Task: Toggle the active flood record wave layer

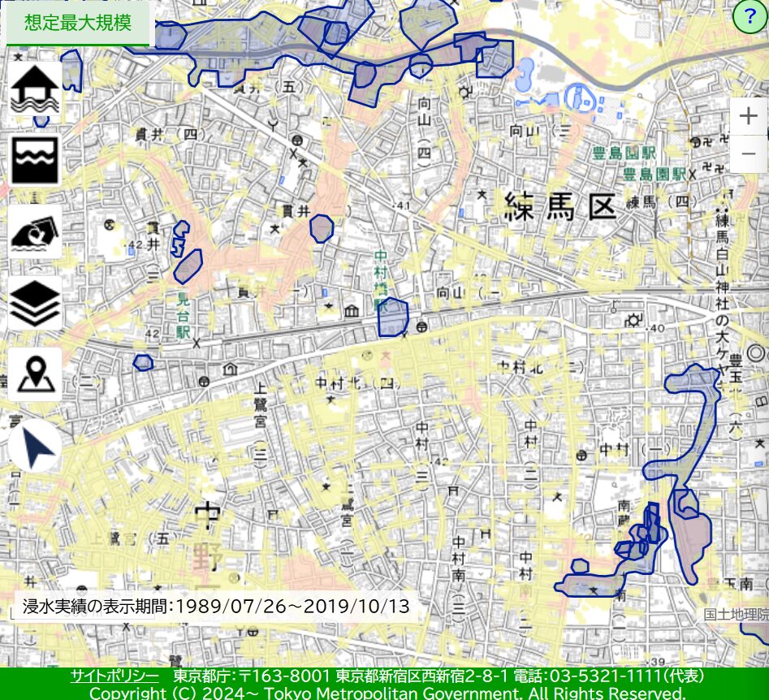Action: [35, 160]
